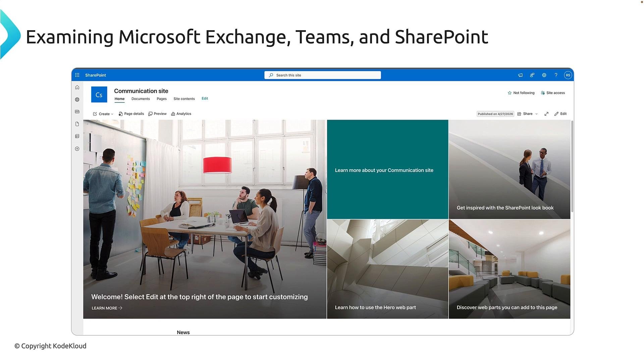Screen dimensions: 644x362
Task: Open page Analytics
Action: tap(181, 114)
